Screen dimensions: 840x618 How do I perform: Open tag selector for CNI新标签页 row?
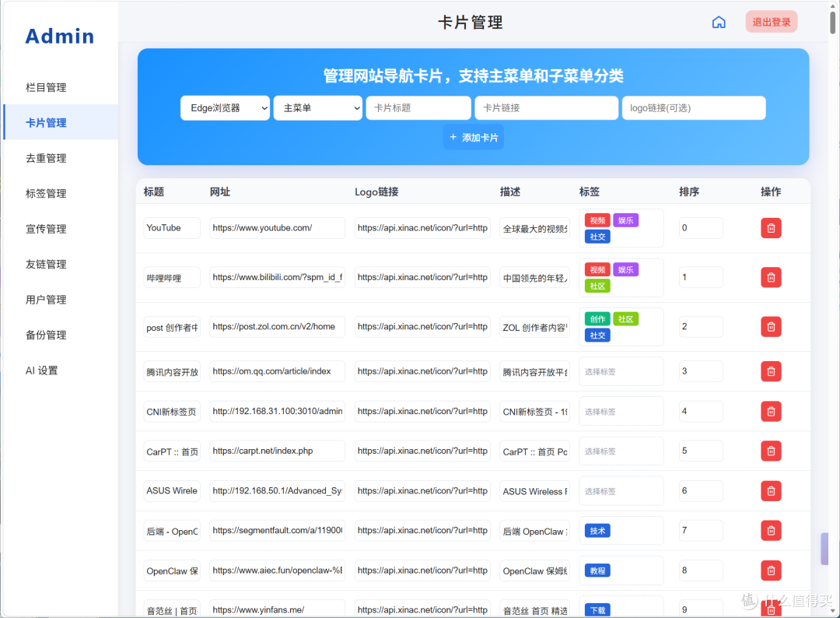621,411
